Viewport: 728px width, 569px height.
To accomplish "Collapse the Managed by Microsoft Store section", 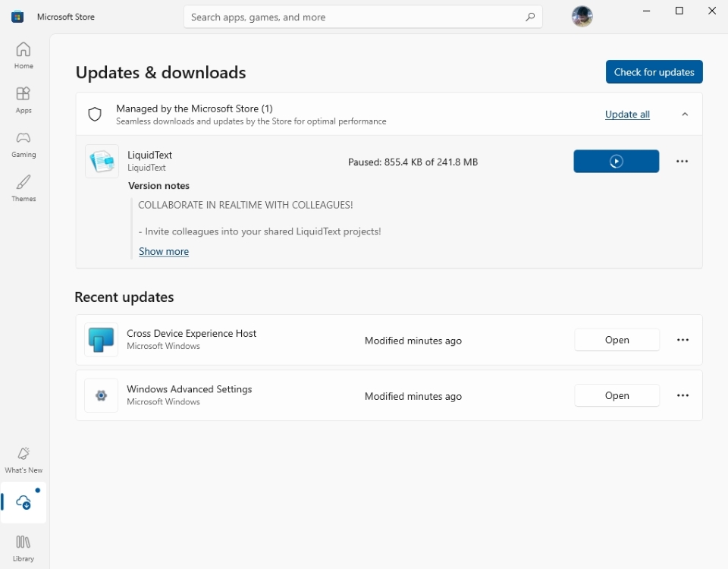I will (x=685, y=114).
